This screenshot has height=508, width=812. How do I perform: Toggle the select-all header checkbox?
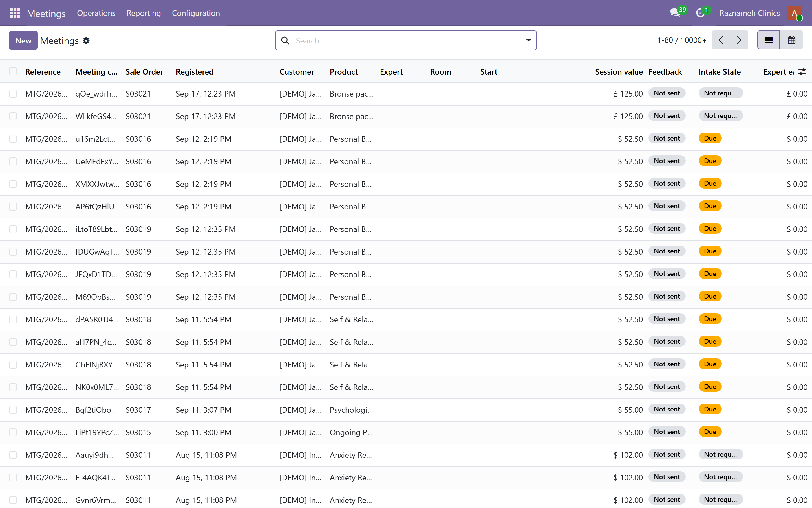[x=13, y=71]
